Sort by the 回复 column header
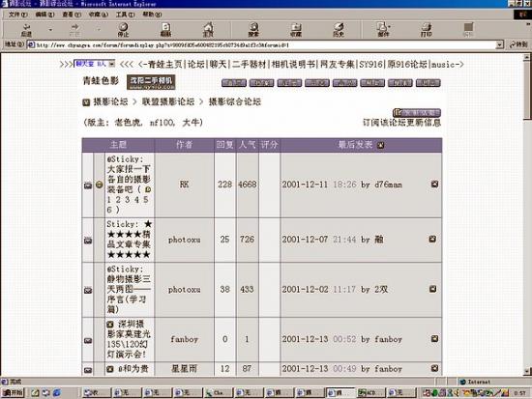The height and width of the screenshot is (399, 532). pos(225,145)
